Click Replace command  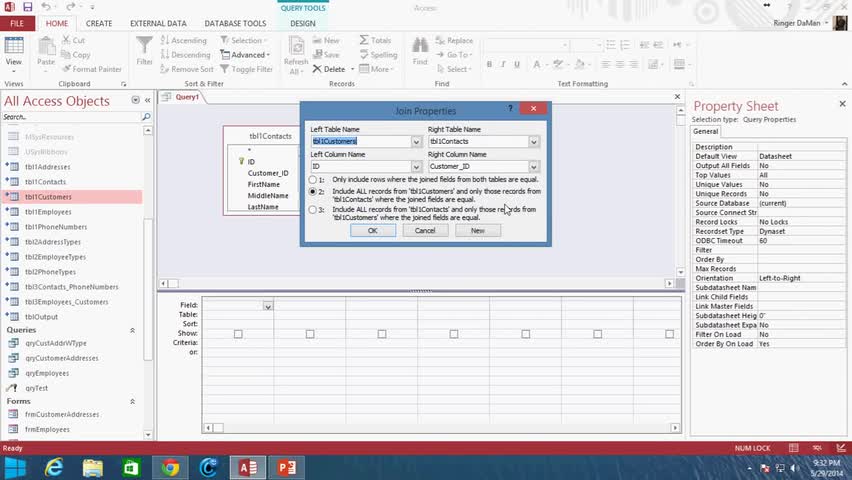coord(454,40)
